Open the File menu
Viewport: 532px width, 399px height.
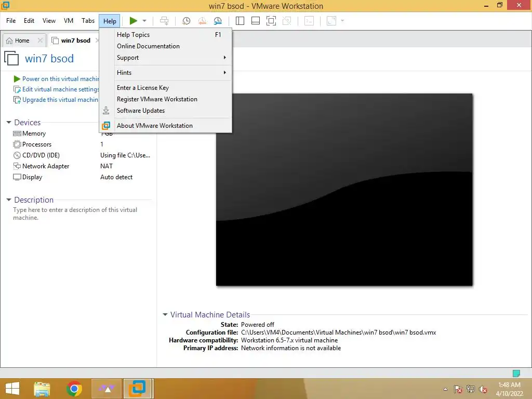(11, 21)
